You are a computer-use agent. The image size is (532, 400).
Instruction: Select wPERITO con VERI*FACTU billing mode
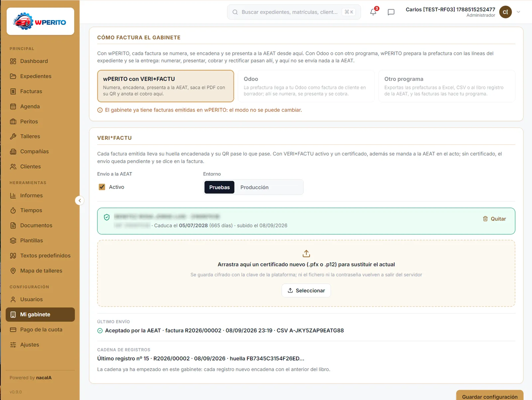click(166, 86)
